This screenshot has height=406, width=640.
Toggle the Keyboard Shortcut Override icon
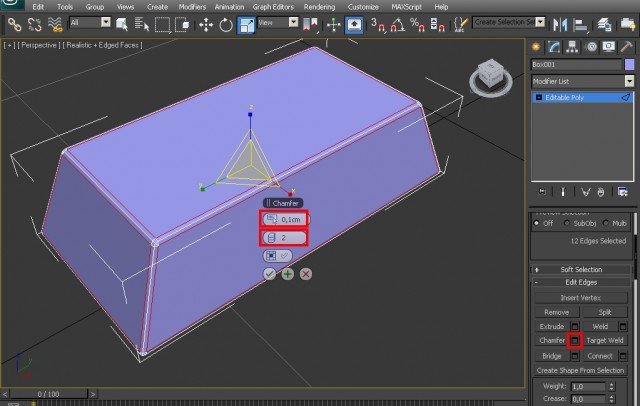354,25
